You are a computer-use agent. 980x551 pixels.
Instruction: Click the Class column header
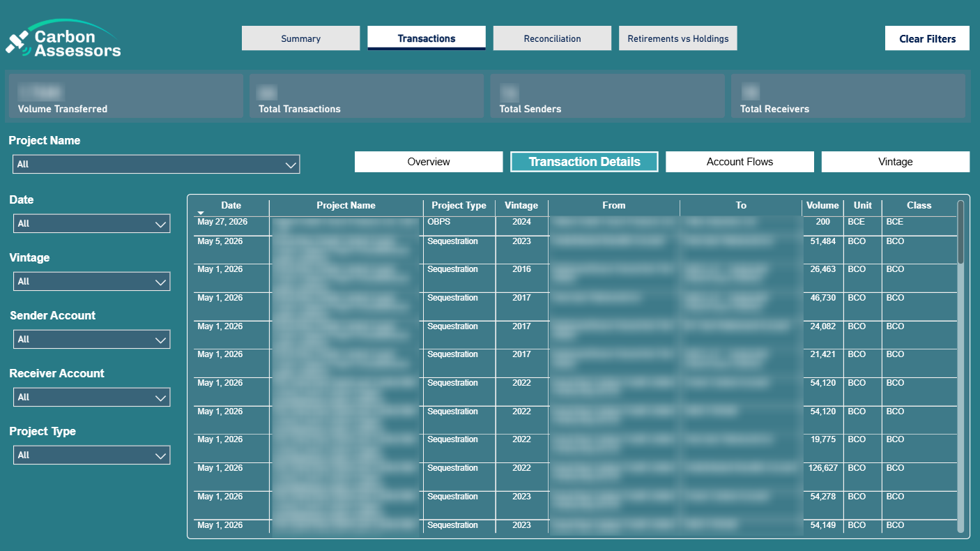(919, 205)
